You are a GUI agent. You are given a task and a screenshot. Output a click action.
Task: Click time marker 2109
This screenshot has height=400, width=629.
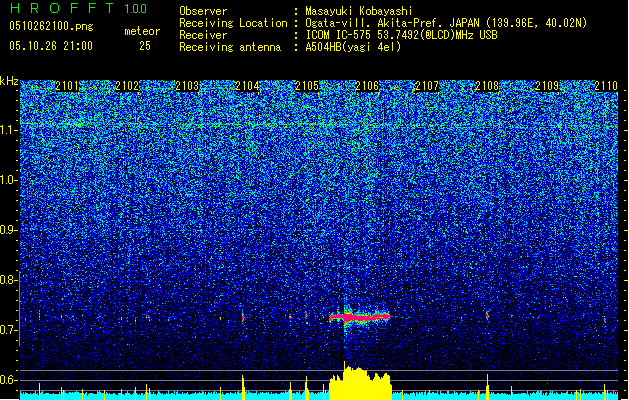pyautogui.click(x=547, y=86)
